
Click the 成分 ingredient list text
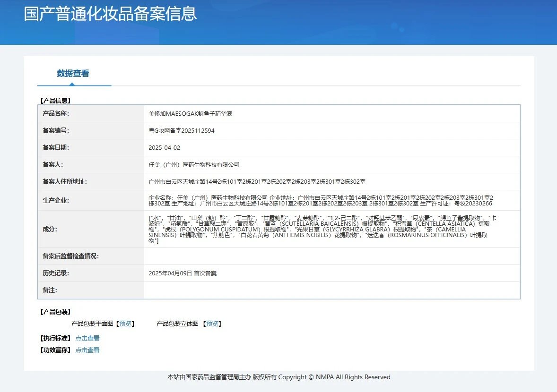(322, 229)
